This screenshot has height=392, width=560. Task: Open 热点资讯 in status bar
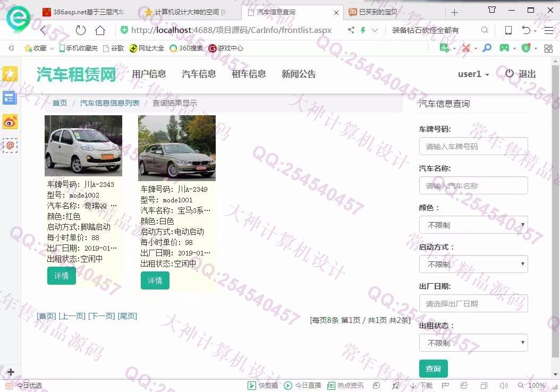coord(345,386)
